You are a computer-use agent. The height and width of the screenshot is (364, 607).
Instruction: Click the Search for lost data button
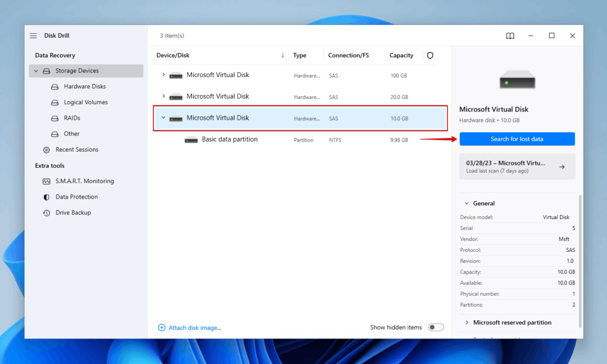(516, 139)
